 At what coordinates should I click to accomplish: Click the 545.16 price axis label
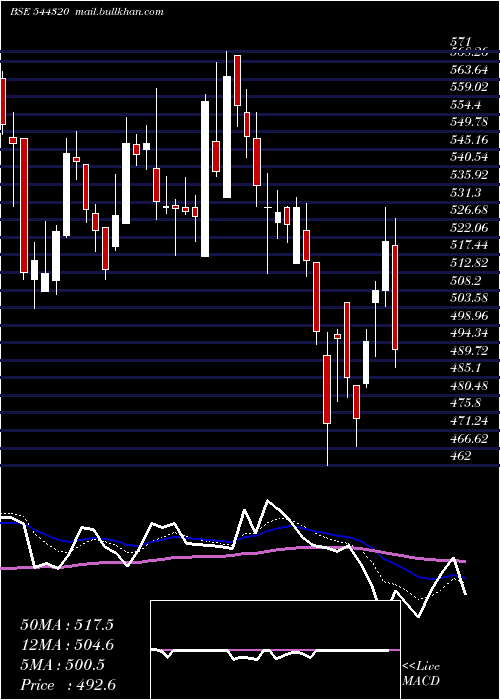tap(468, 140)
